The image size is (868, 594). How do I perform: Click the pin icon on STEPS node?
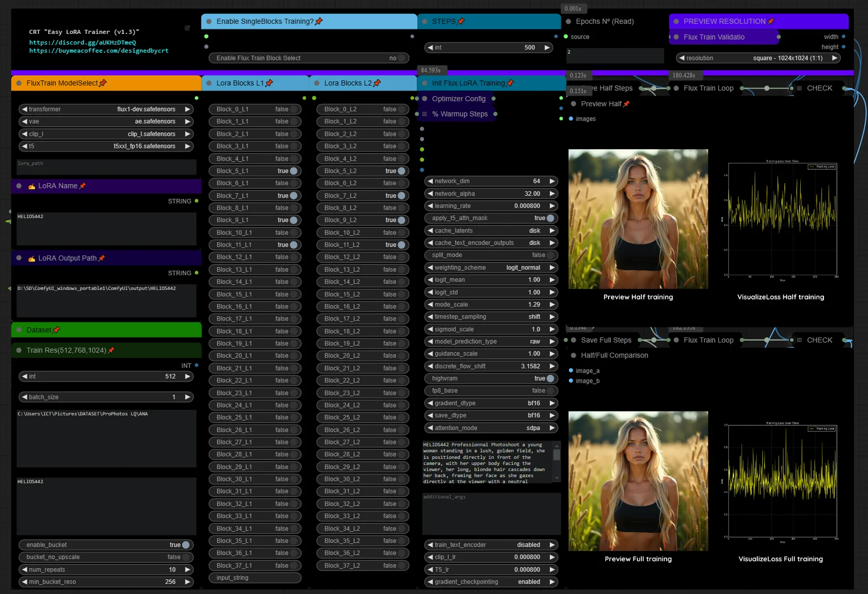(x=461, y=21)
